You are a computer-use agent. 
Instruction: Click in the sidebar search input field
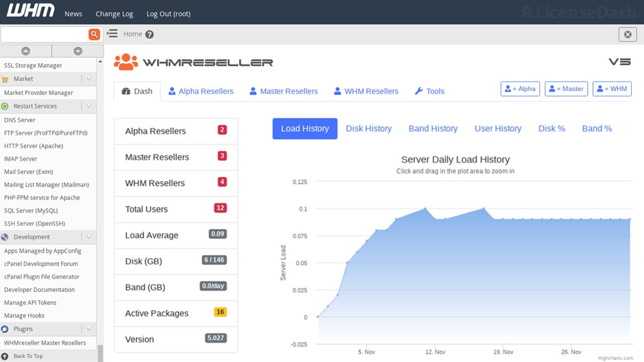tap(44, 34)
